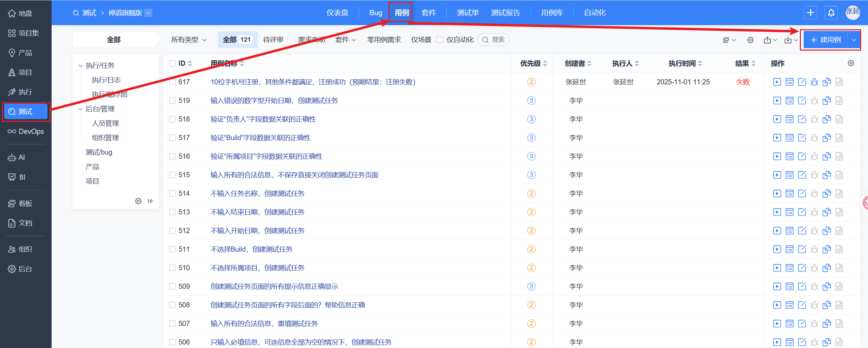868x348 pixels.
Task: Enable the 仅自动化 checkbox
Action: tap(440, 40)
